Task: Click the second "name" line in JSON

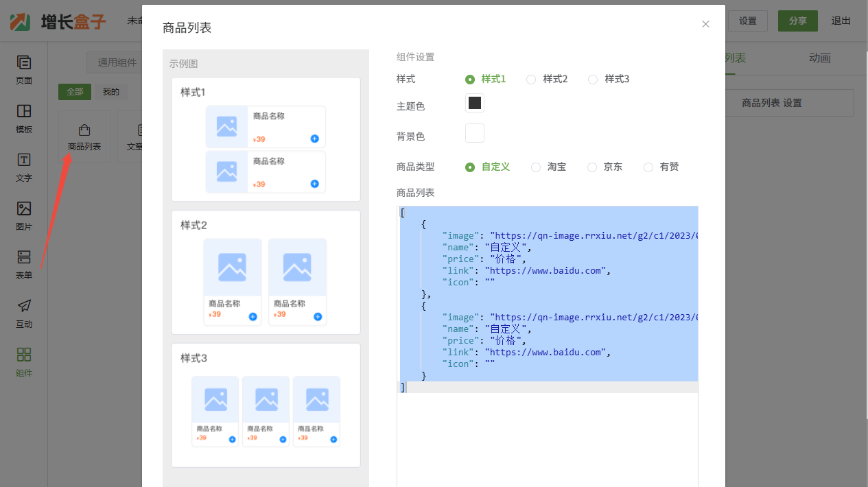Action: click(487, 329)
